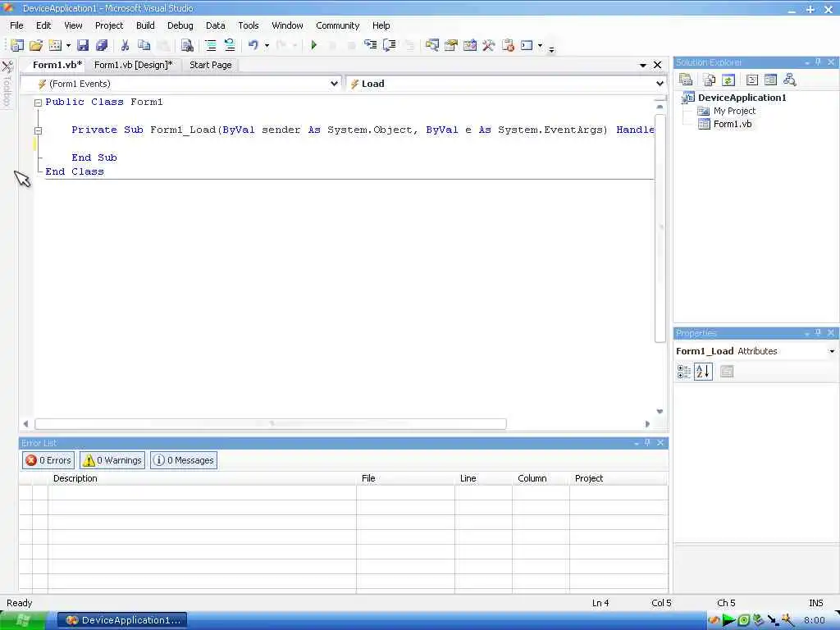
Task: Open the Build menu
Action: pos(145,25)
